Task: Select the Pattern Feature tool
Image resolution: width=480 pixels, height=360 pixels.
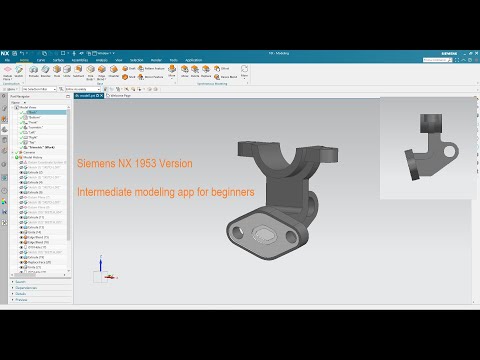Action: [151, 68]
